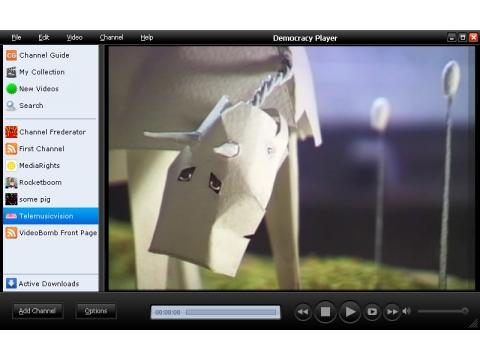The height and width of the screenshot is (360, 480).
Task: Open the File menu
Action: click(16, 37)
